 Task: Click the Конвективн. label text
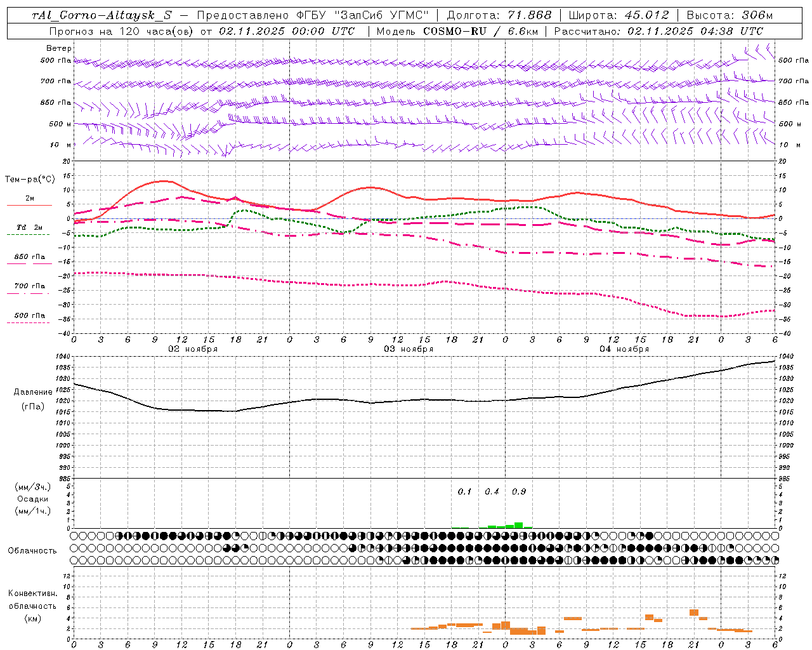point(32,594)
